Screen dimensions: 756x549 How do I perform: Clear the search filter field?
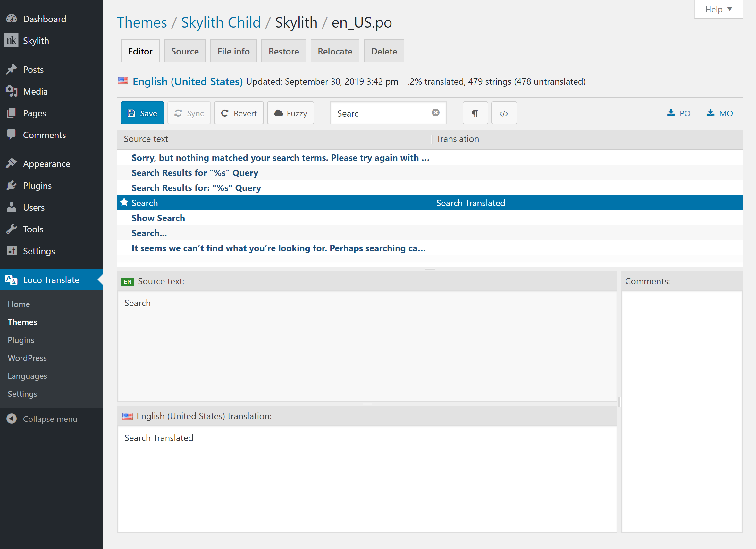(x=435, y=113)
